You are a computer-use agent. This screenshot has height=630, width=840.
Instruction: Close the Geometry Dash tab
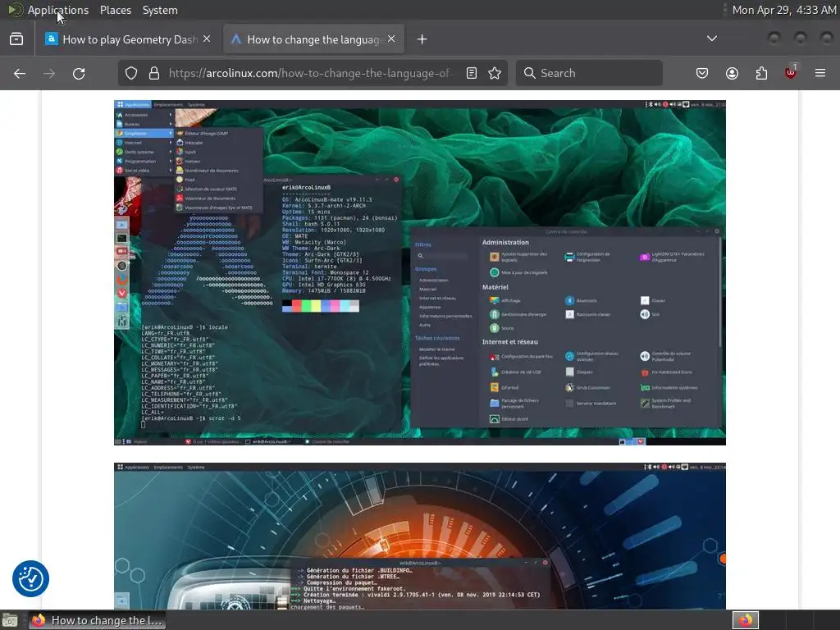pos(207,39)
